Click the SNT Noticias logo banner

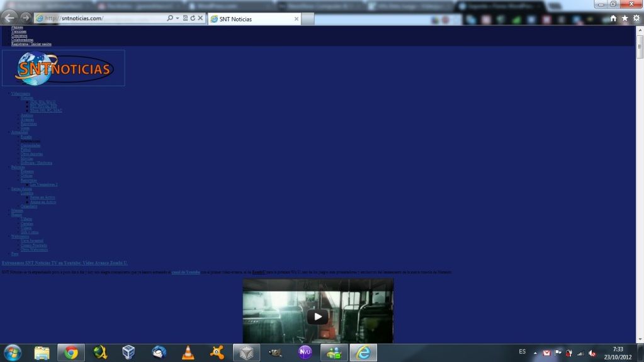tap(64, 68)
